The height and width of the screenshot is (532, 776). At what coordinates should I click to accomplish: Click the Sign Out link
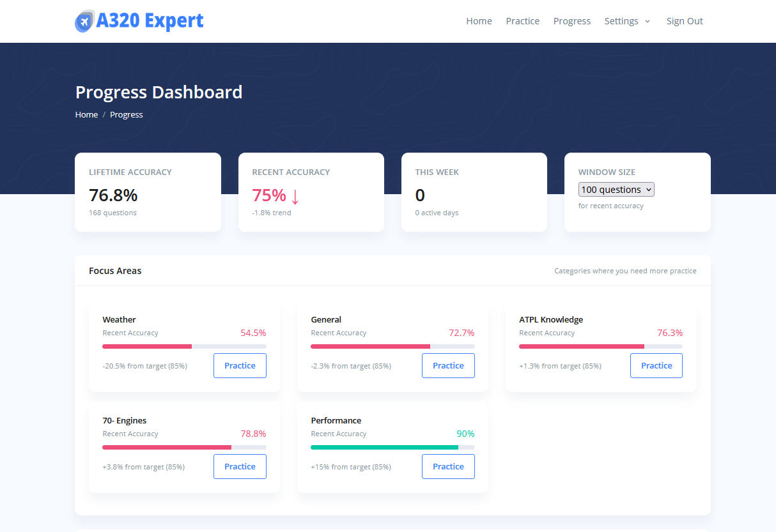click(x=684, y=21)
